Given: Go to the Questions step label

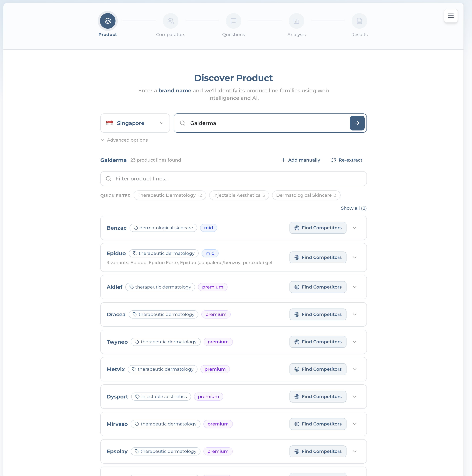Looking at the screenshot, I should [x=233, y=34].
